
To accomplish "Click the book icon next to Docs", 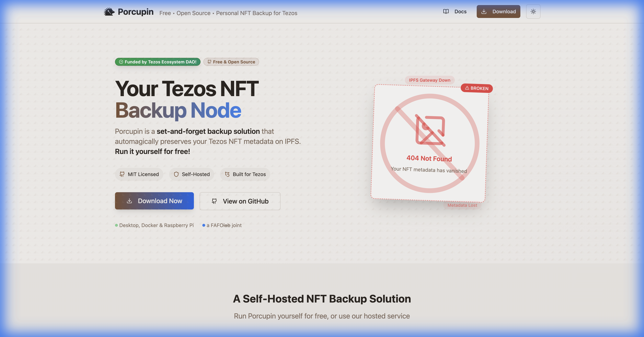I will coord(446,11).
